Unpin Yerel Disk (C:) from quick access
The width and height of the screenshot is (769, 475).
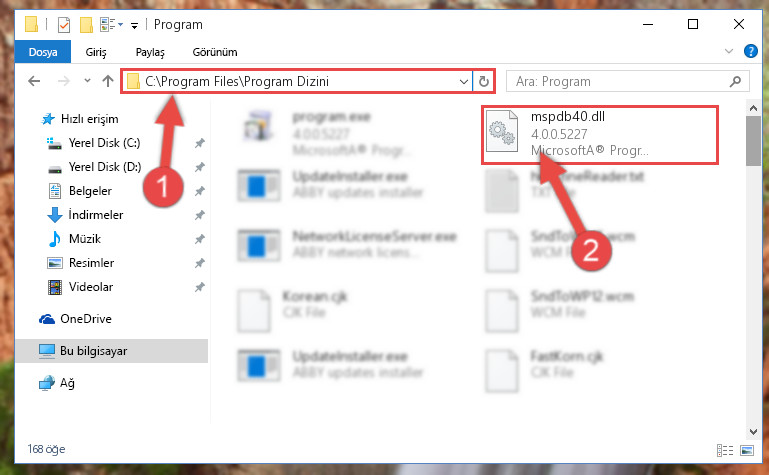tap(200, 143)
